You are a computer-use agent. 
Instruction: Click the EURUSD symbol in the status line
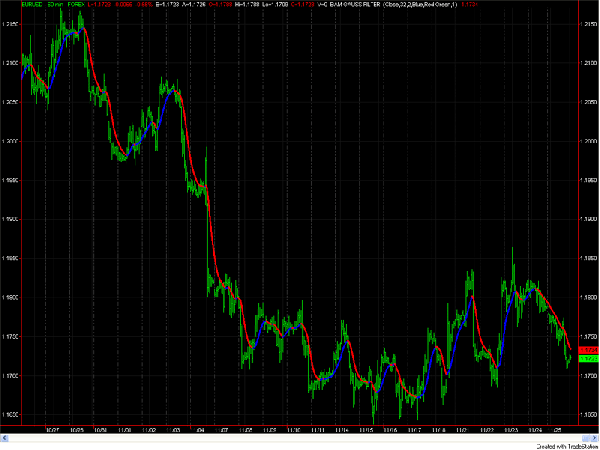pyautogui.click(x=30, y=5)
